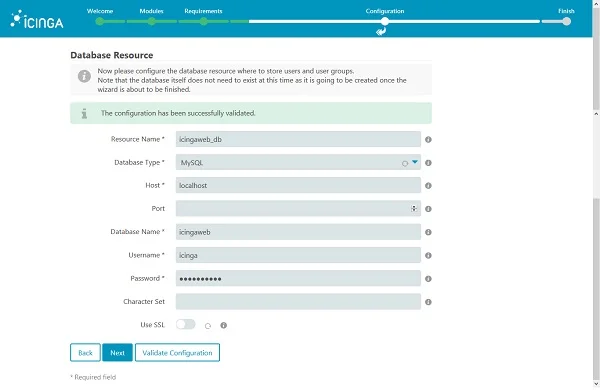Show info icon for Database Name
Viewport: 600px width, 390px height.
pyautogui.click(x=428, y=232)
